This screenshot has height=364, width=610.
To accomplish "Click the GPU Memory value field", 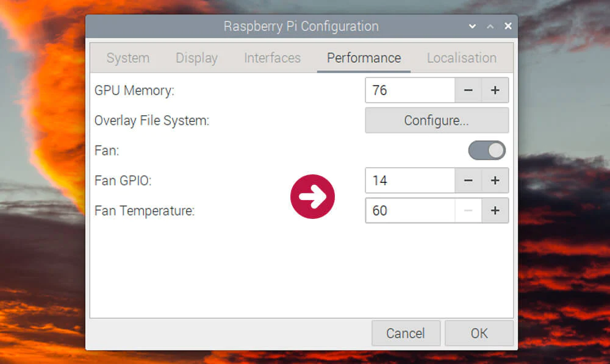I will (x=410, y=90).
